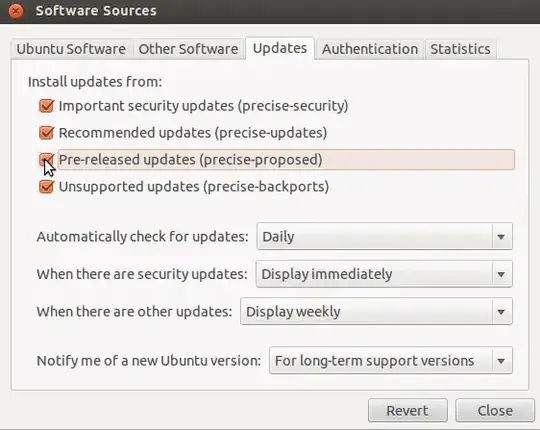Click arrow icon on Ubuntu version notification combo
Image resolution: width=540 pixels, height=430 pixels.
coord(501,361)
